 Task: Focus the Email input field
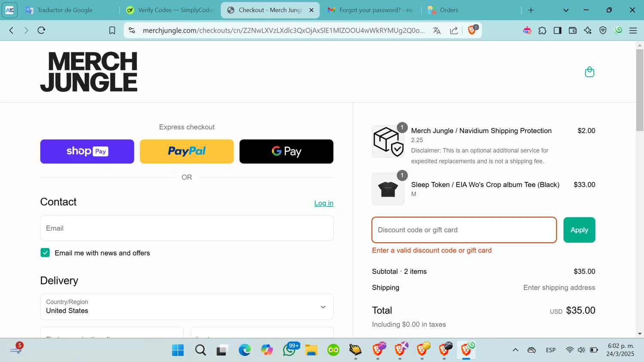[x=187, y=228]
